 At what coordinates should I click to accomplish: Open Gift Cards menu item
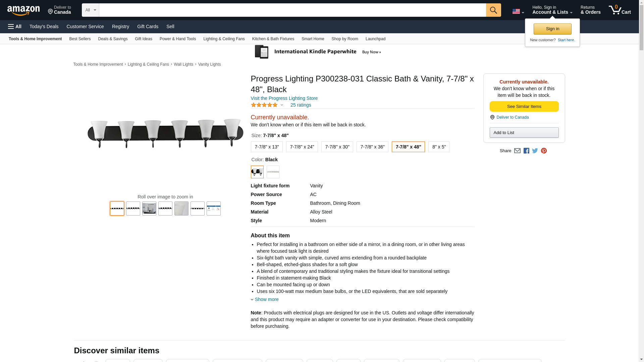tap(148, 26)
